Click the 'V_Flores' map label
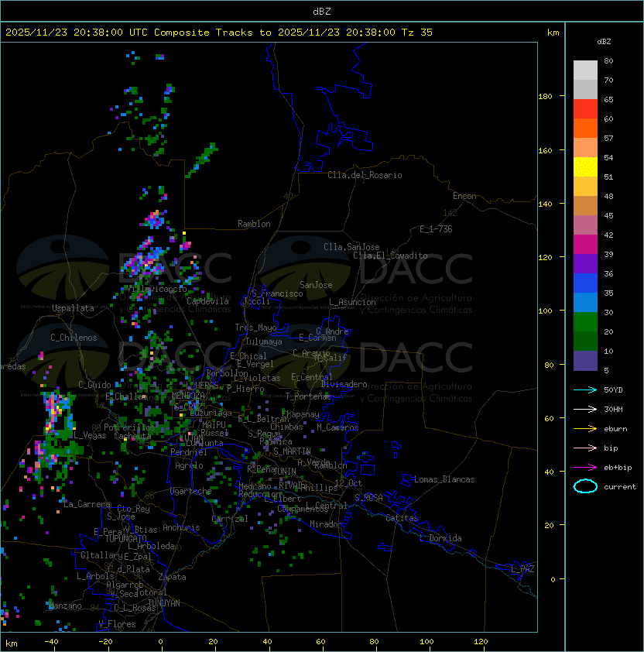 tap(117, 624)
